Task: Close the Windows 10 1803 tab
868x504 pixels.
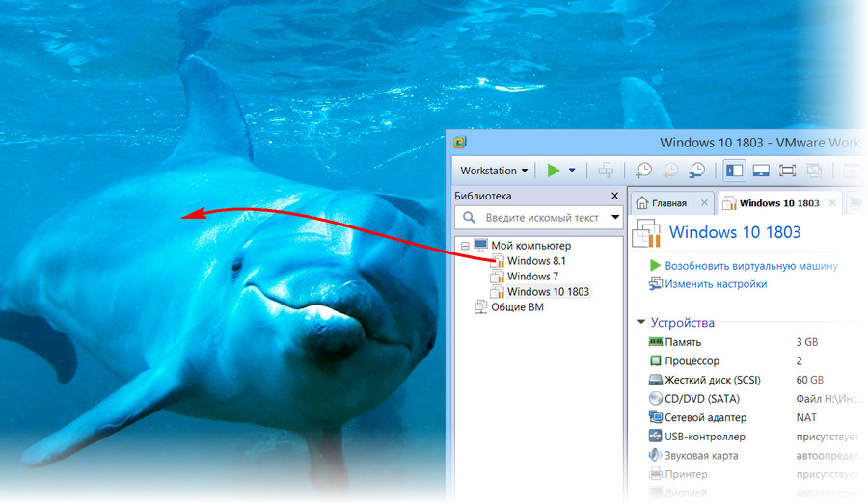Action: click(832, 203)
